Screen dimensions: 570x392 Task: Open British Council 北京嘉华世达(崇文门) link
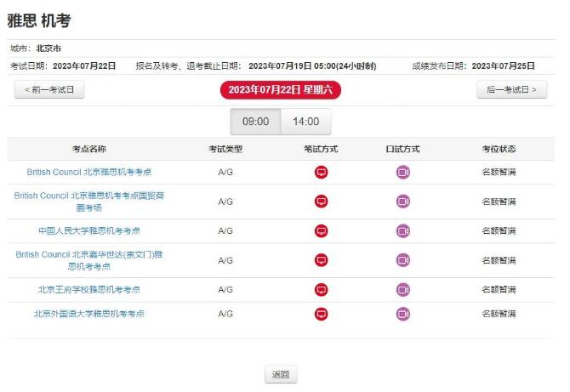tap(89, 260)
